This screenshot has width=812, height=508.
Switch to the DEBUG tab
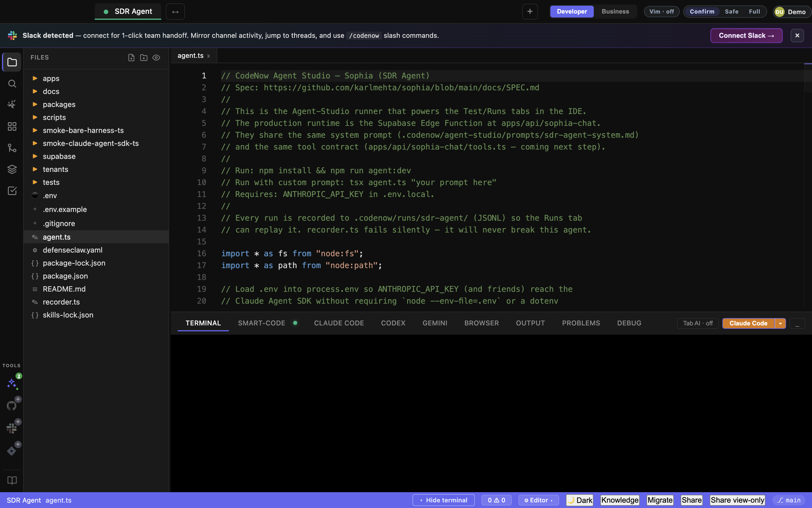(629, 323)
